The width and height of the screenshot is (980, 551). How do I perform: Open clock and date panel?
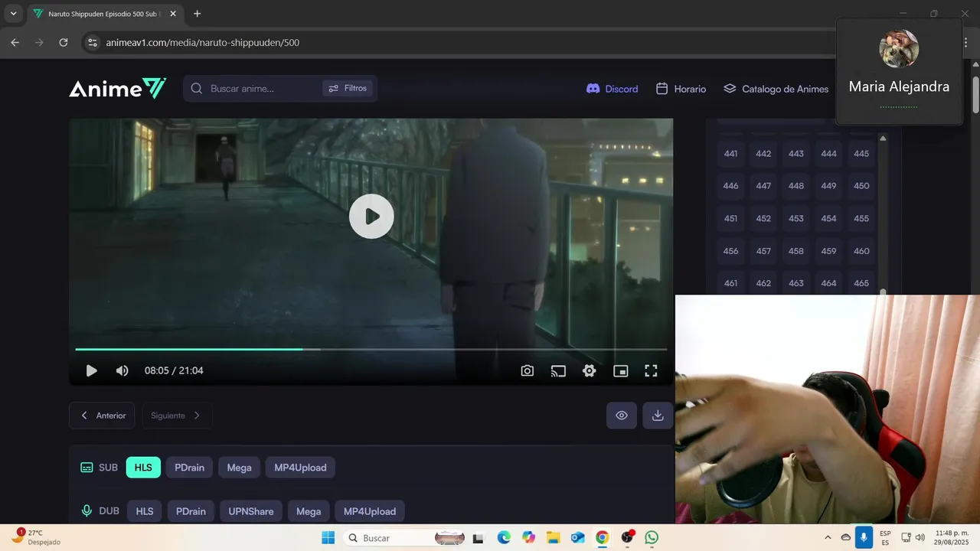952,538
